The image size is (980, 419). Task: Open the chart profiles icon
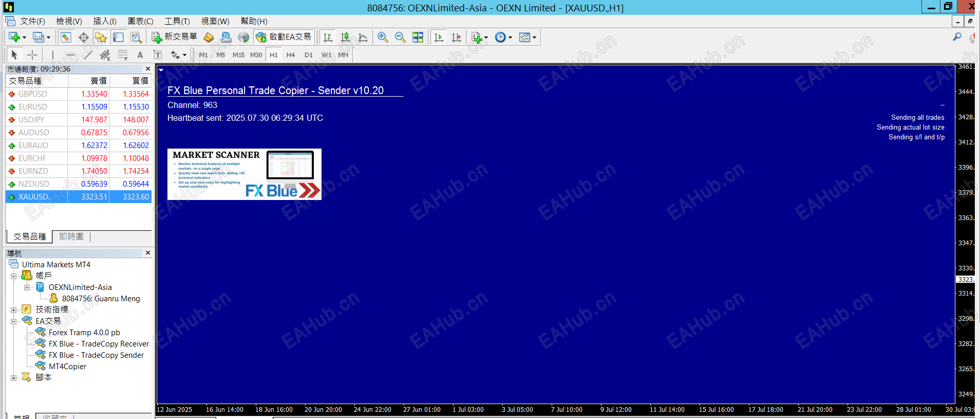(38, 37)
